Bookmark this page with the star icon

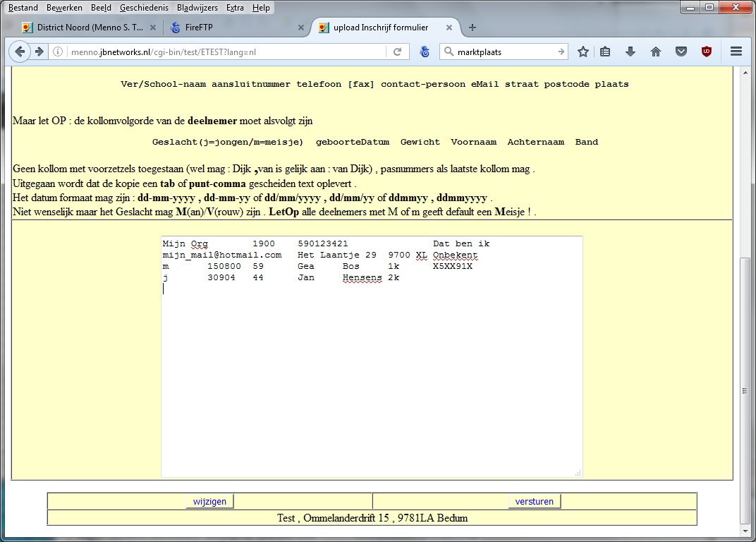(x=583, y=52)
